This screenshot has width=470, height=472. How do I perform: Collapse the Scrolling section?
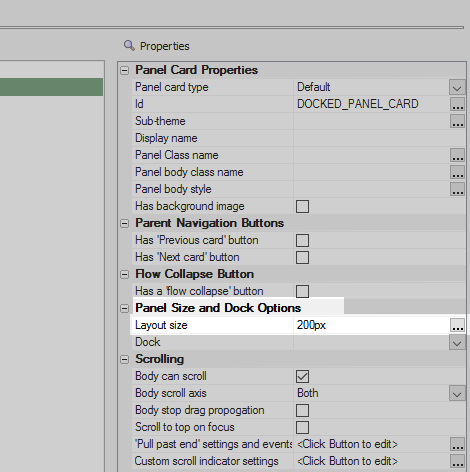pyautogui.click(x=124, y=359)
